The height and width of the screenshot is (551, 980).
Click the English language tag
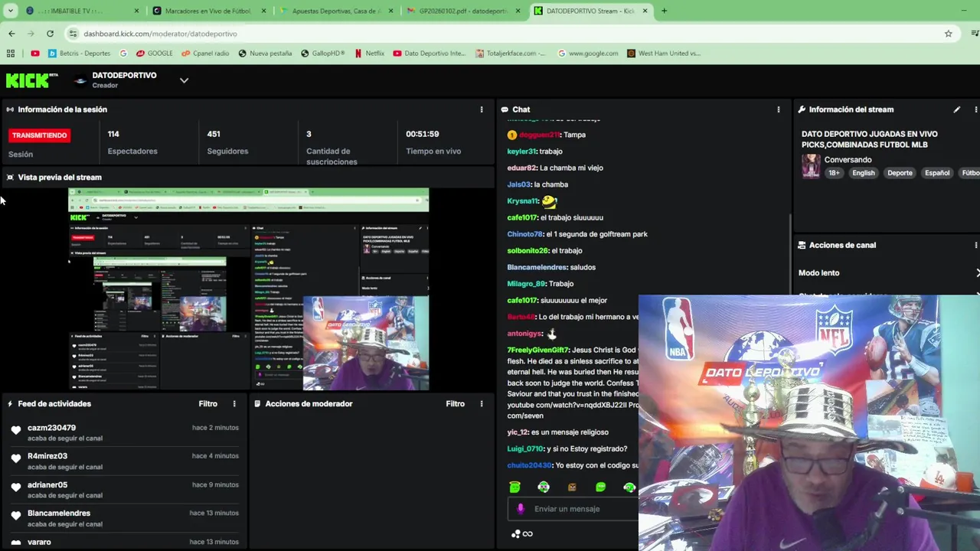point(863,173)
